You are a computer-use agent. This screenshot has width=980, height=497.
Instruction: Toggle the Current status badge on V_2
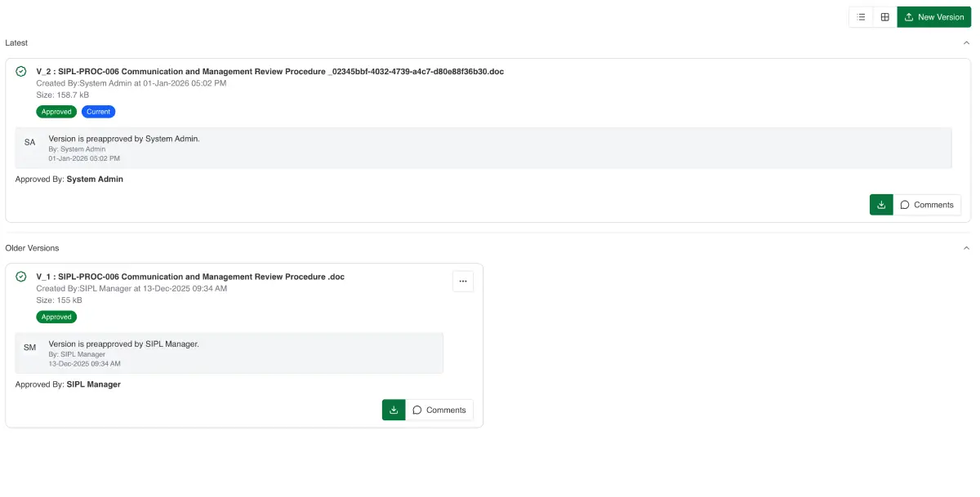(98, 111)
